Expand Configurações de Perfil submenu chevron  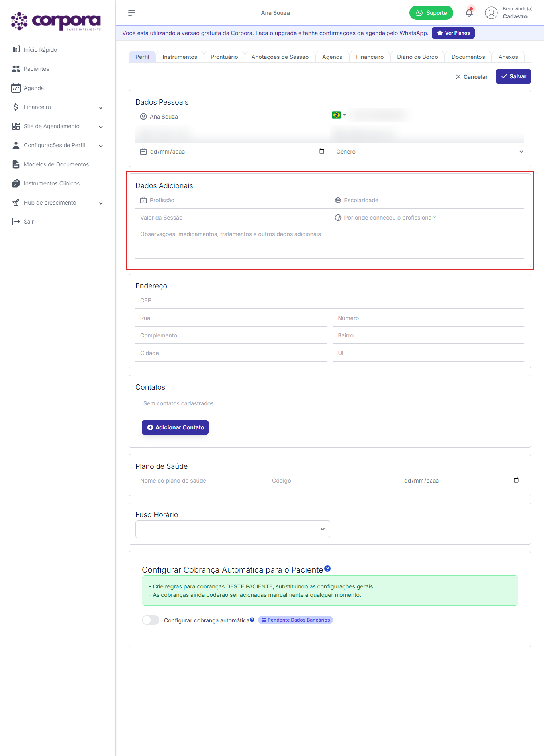pos(101,146)
